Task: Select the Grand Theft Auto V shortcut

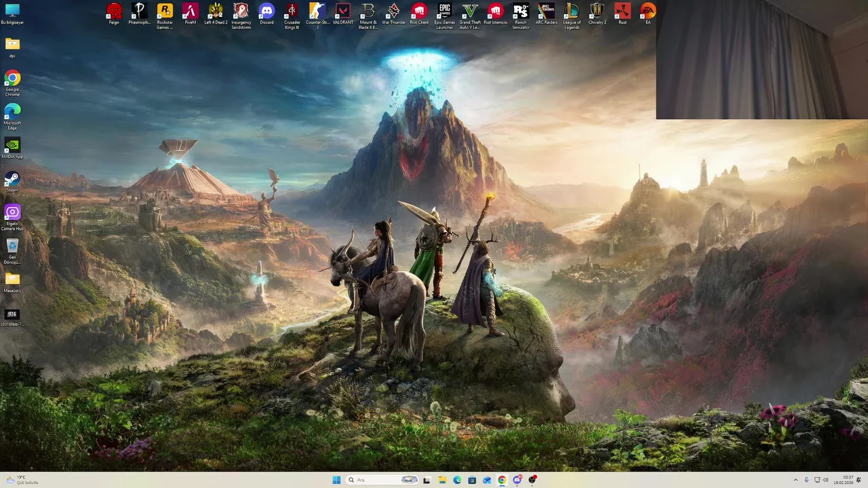Action: (470, 16)
